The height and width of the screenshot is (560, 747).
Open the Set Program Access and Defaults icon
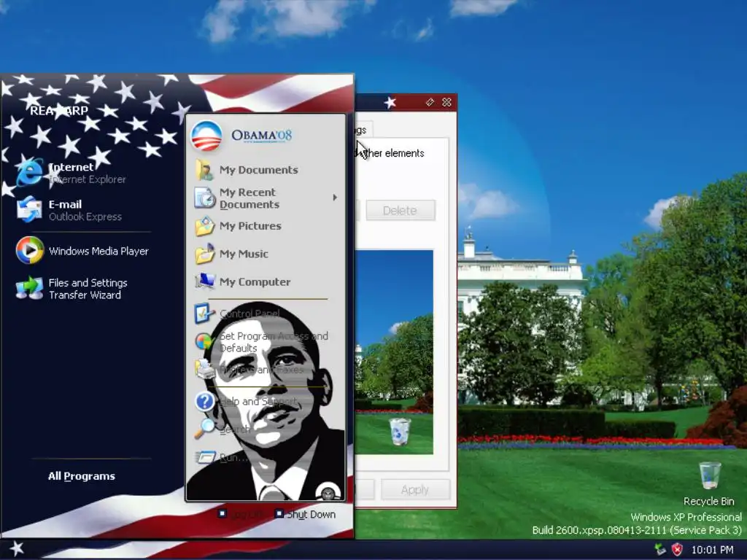coord(204,341)
